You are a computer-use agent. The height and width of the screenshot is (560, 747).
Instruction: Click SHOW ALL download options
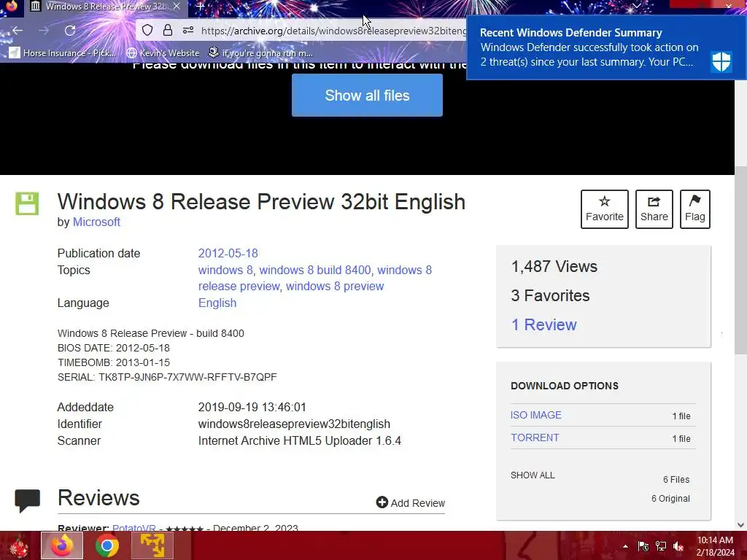click(533, 475)
